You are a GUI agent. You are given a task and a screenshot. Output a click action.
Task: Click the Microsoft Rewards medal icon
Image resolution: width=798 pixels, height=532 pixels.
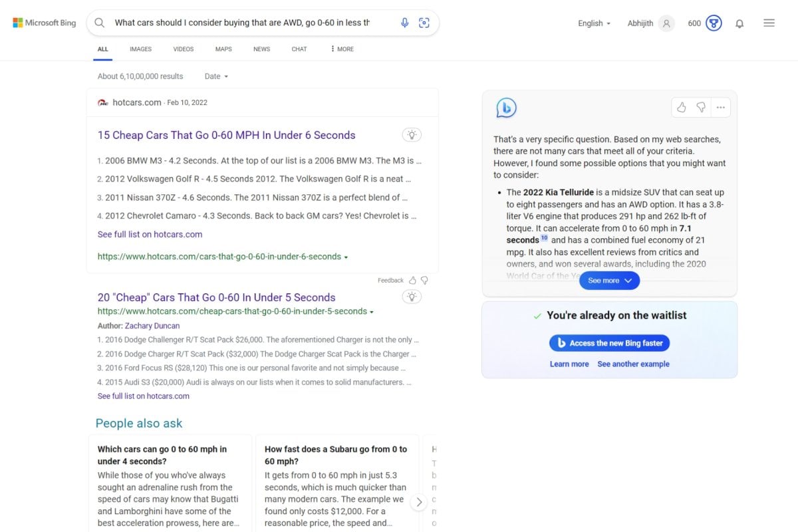click(714, 23)
